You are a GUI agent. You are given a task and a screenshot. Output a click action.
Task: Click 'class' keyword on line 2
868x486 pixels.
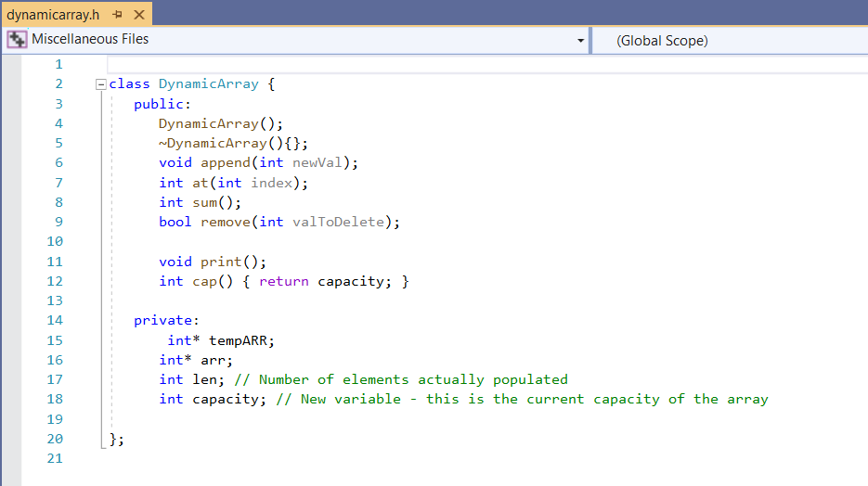(129, 84)
